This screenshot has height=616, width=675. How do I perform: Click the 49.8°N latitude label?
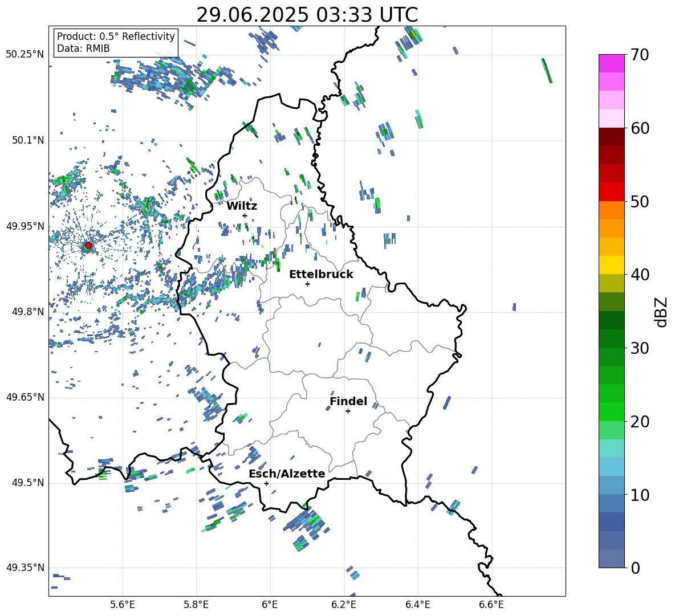(27, 312)
